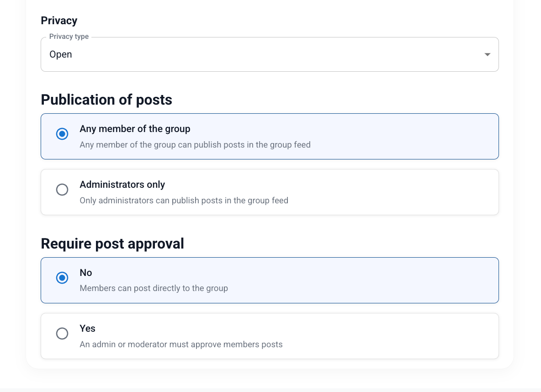
Task: Click the 'Any member of the group' label
Action: [135, 129]
